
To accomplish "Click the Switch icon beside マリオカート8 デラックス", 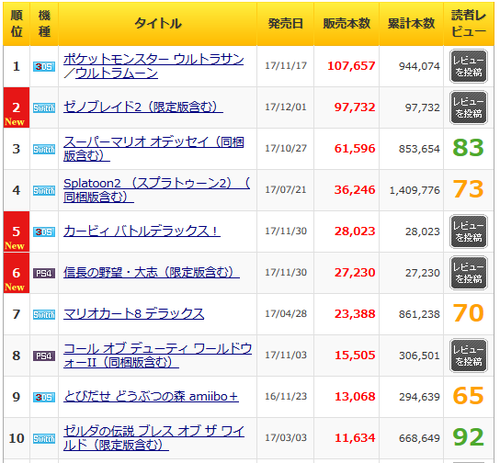I will pyautogui.click(x=44, y=315).
